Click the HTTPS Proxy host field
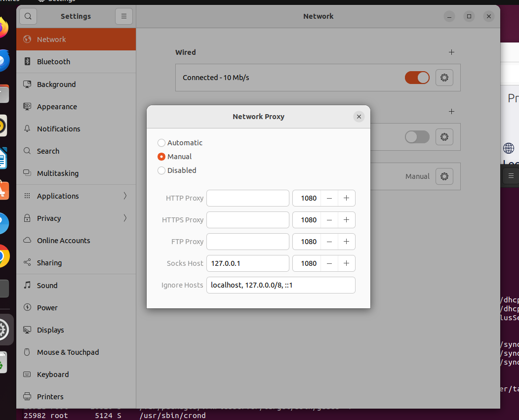The image size is (519, 420). click(x=248, y=220)
